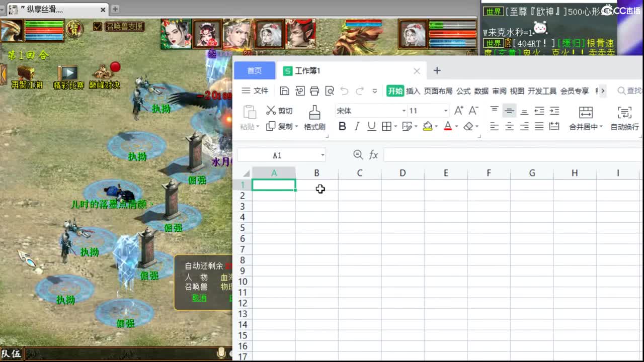Switch to the 页面布局 ribbon tab

tap(438, 91)
